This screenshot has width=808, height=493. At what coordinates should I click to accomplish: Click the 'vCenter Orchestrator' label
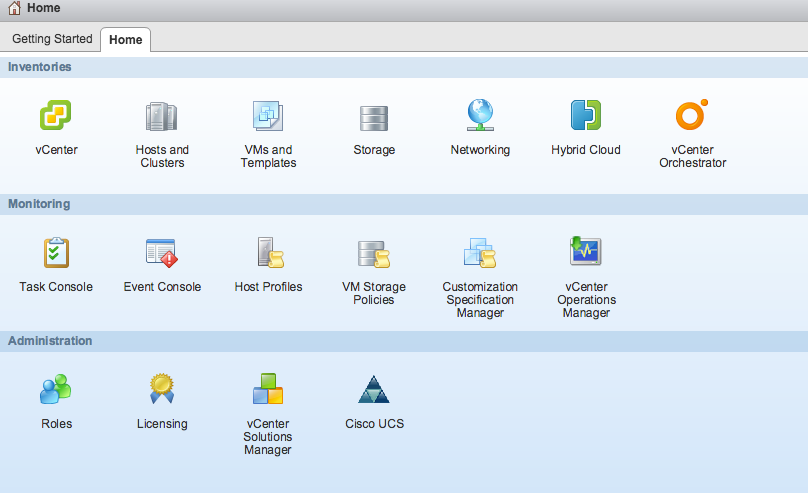click(x=693, y=156)
